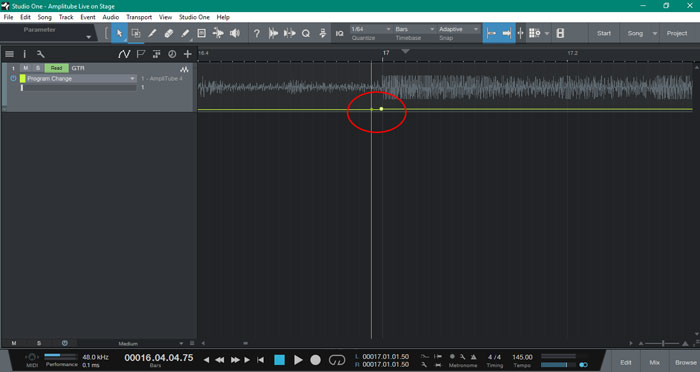Open the Audio menu
Screen dimensions: 700x372
110,17
